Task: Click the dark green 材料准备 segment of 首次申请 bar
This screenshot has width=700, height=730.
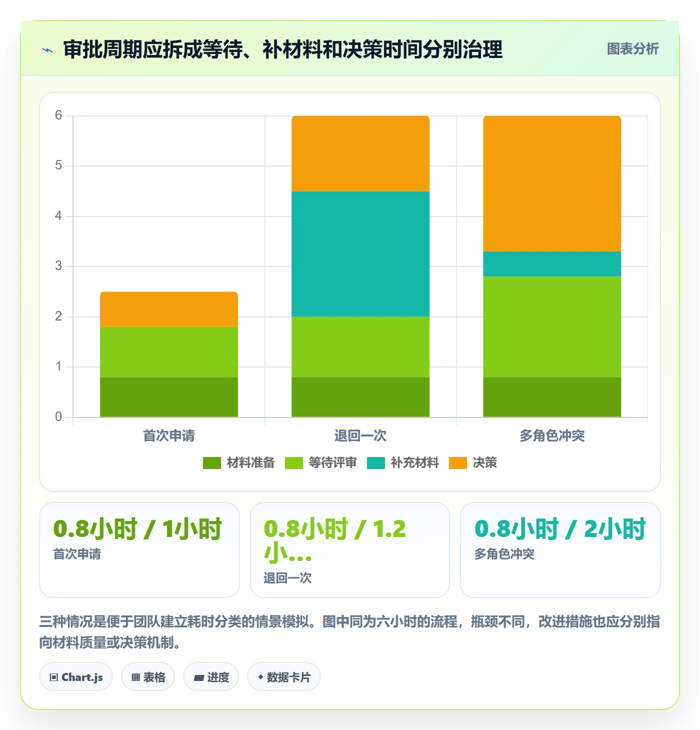Action: pyautogui.click(x=169, y=397)
